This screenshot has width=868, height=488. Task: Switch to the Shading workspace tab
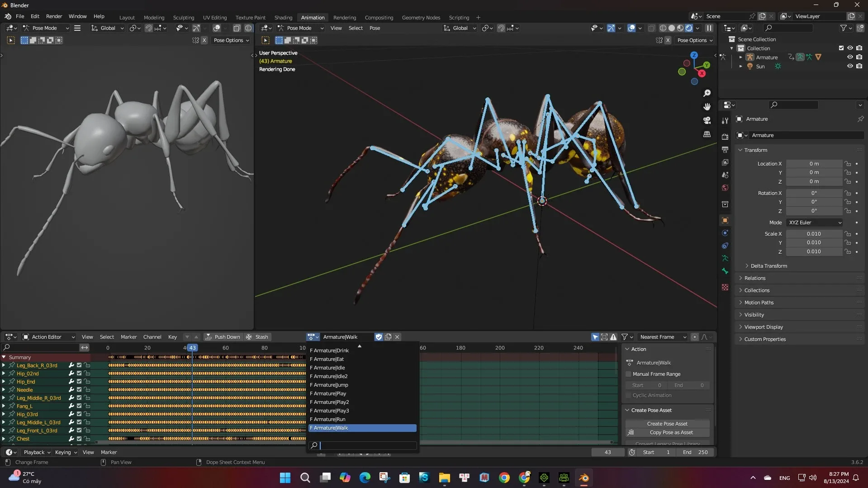click(x=283, y=18)
